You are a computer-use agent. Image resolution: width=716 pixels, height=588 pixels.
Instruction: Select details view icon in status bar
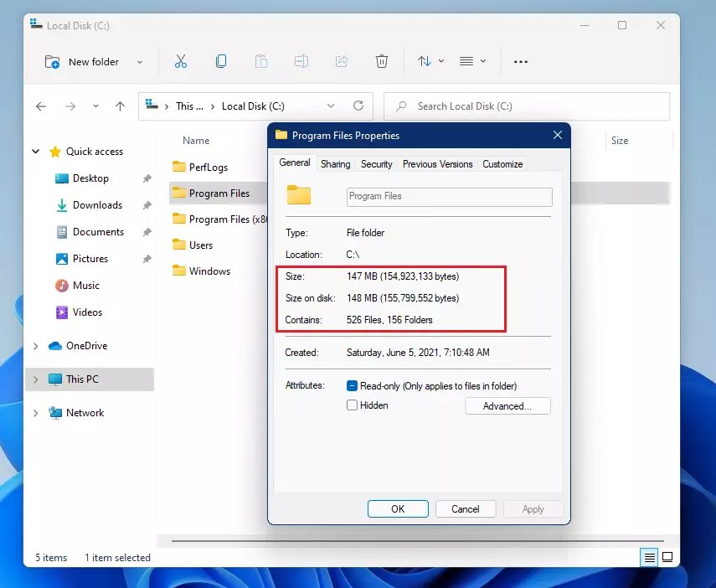click(649, 557)
